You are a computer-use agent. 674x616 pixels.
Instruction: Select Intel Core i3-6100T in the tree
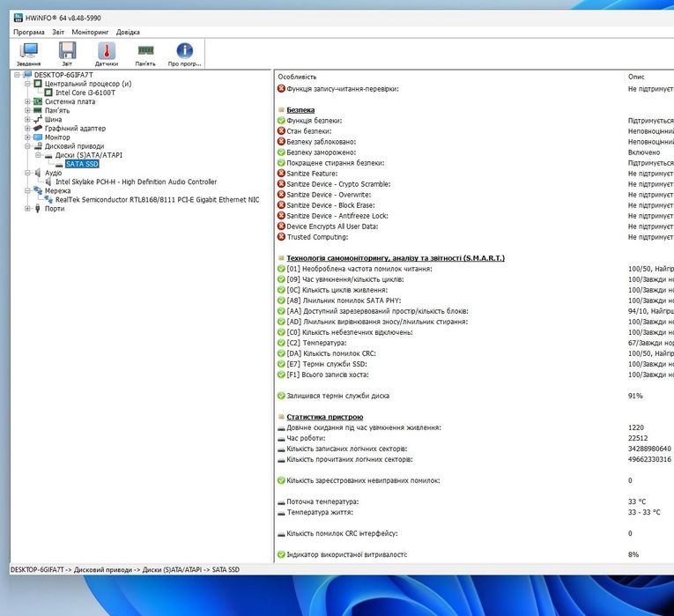pyautogui.click(x=85, y=93)
